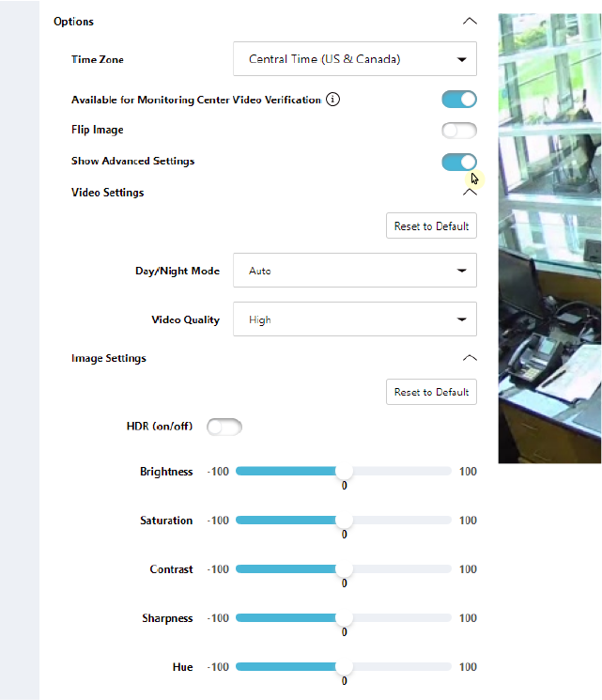The width and height of the screenshot is (602, 700).
Task: Click the camera live preview image
Action: coord(549,239)
